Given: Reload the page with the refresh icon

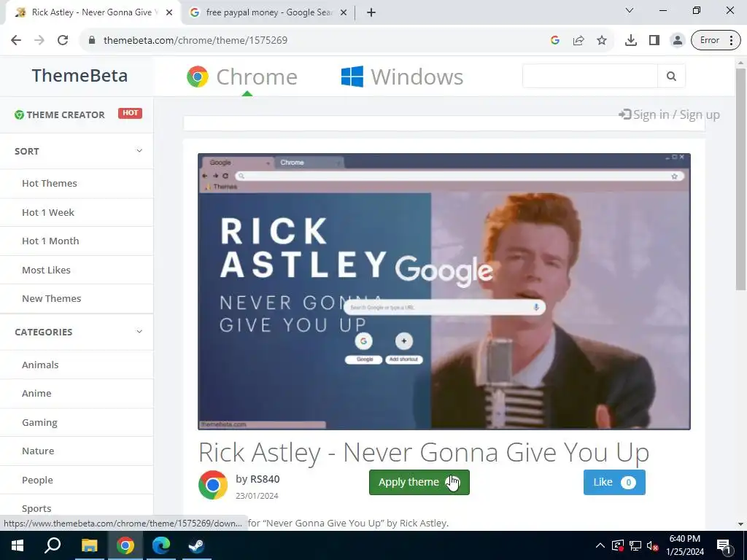Looking at the screenshot, I should 63,40.
